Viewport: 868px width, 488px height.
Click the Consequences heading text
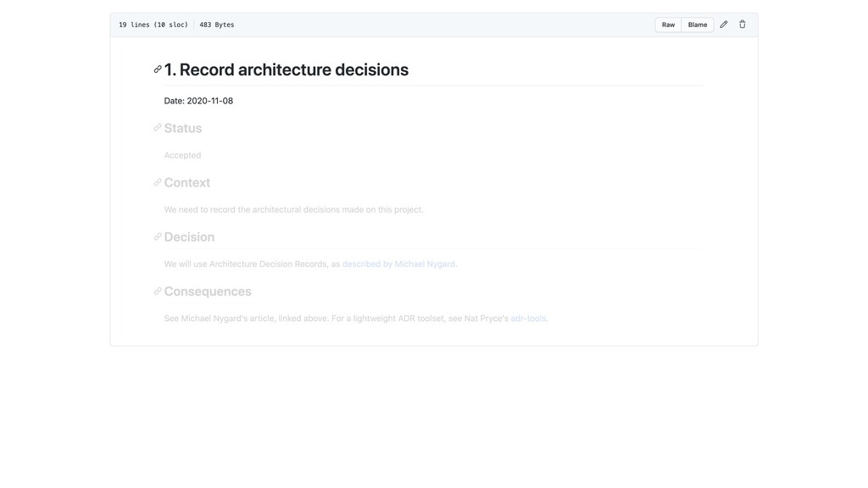208,291
